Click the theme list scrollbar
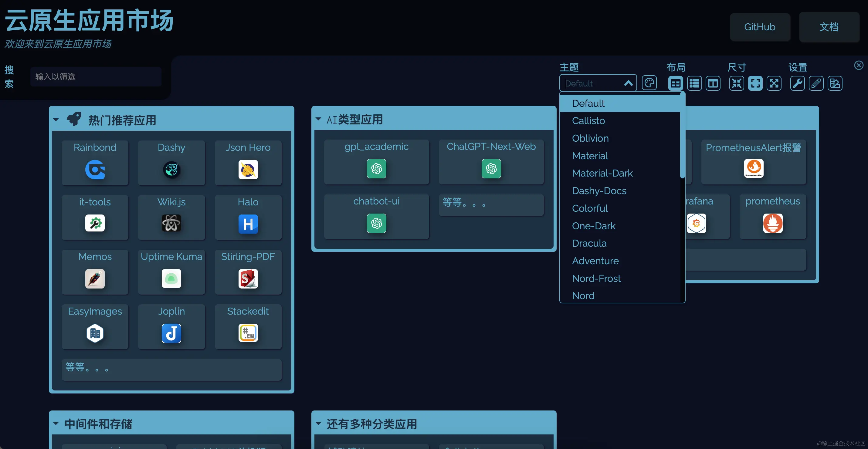 point(682,135)
